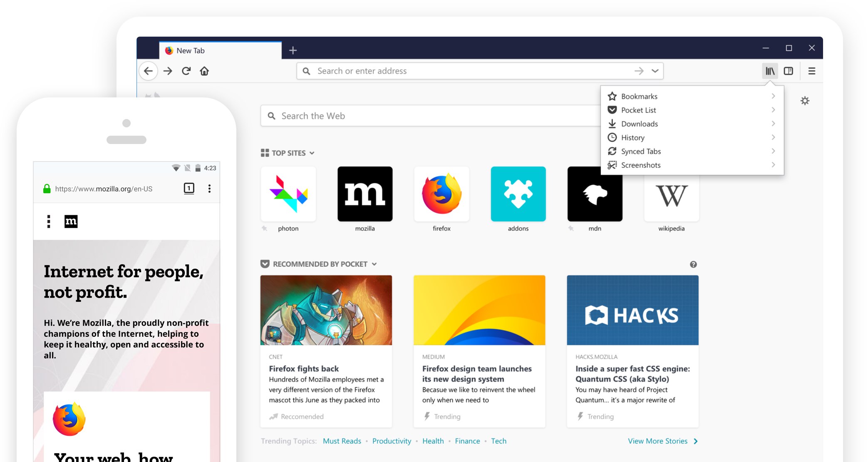Open the mozilla top site tile
The height and width of the screenshot is (462, 868).
365,194
